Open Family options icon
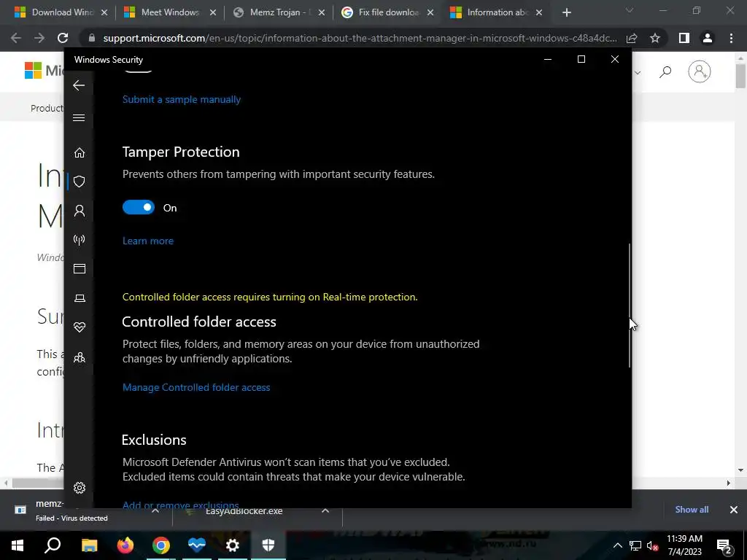The image size is (747, 560). click(79, 357)
